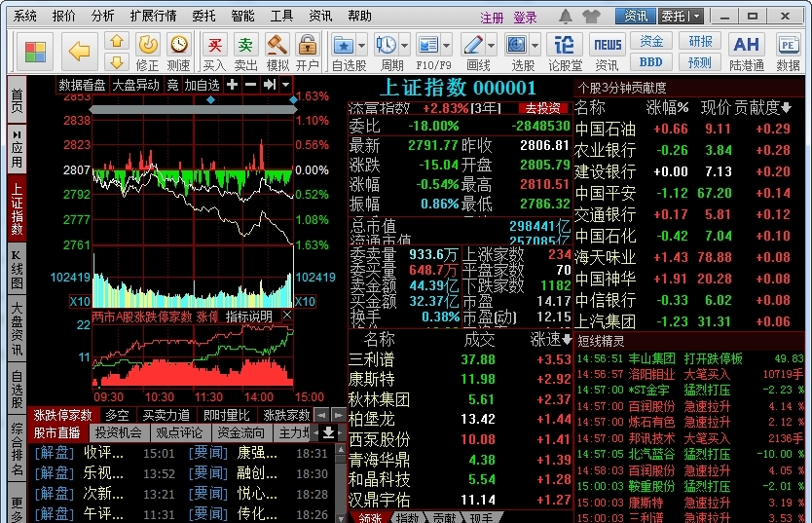Expand the F10/F9 dropdown arrow

pyautogui.click(x=446, y=46)
